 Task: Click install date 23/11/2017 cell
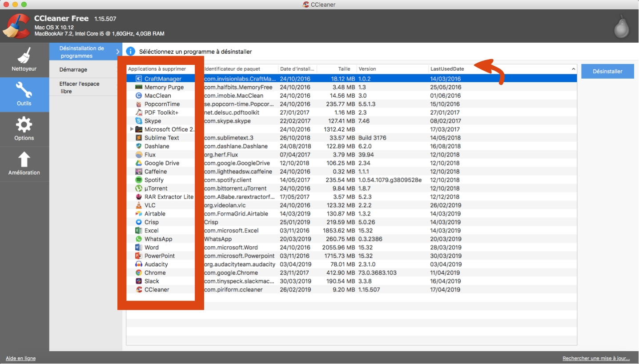(295, 273)
